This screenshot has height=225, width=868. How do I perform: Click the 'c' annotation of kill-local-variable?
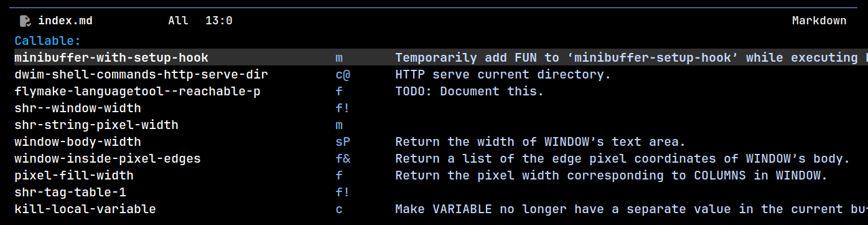point(339,209)
